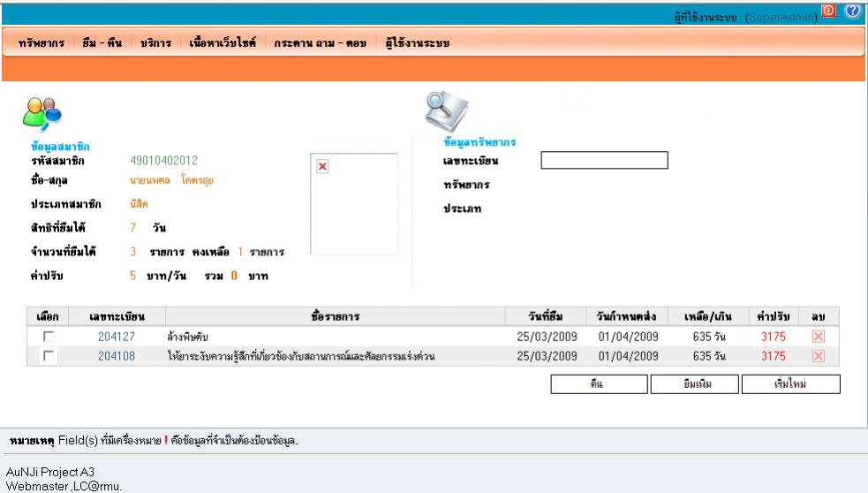Click the ยืมเพิ่ม borrow more button
Image resolution: width=868 pixels, height=493 pixels.
point(695,383)
